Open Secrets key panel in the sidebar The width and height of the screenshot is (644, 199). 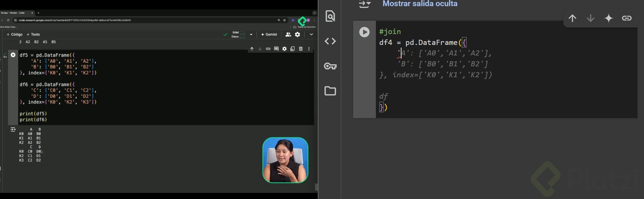pyautogui.click(x=330, y=66)
